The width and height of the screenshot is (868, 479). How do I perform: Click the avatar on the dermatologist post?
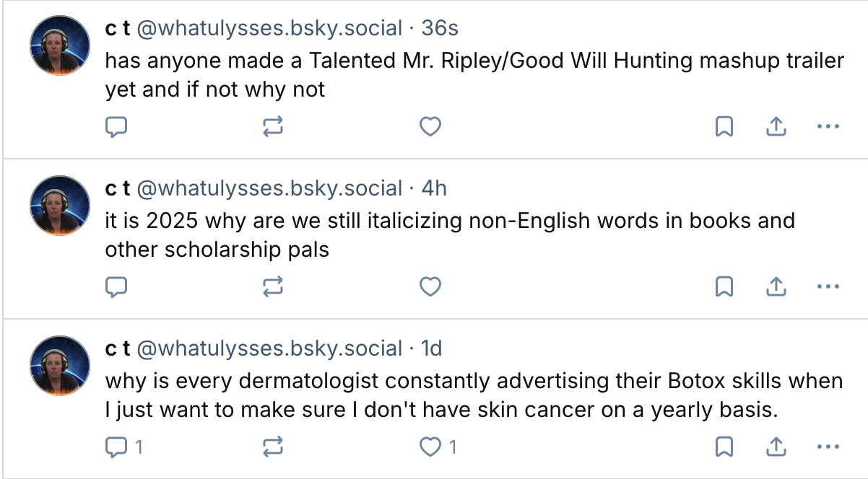59,365
